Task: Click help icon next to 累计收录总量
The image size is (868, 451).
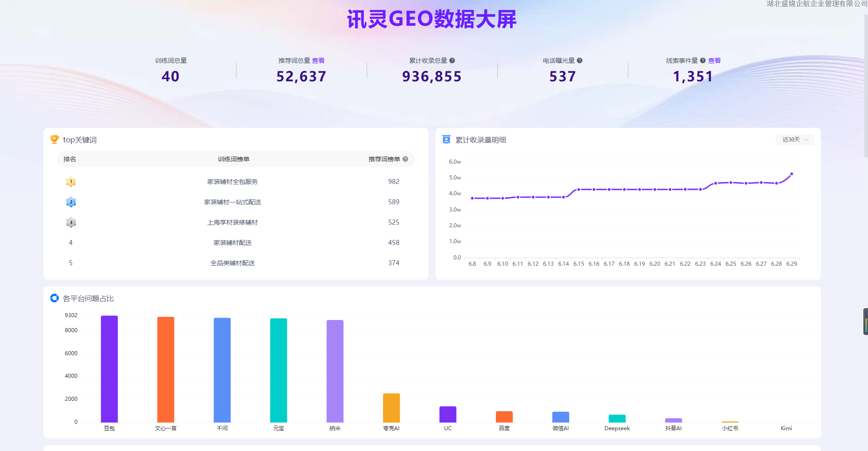Action: coord(452,61)
